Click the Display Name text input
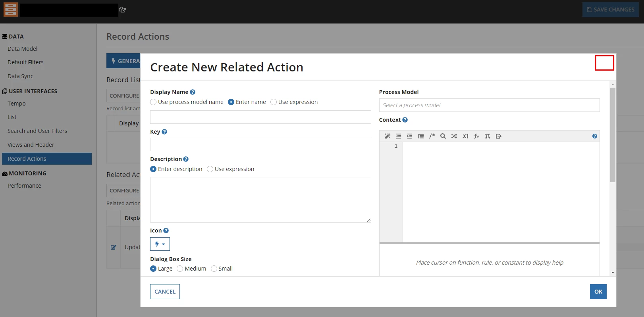 pos(260,117)
